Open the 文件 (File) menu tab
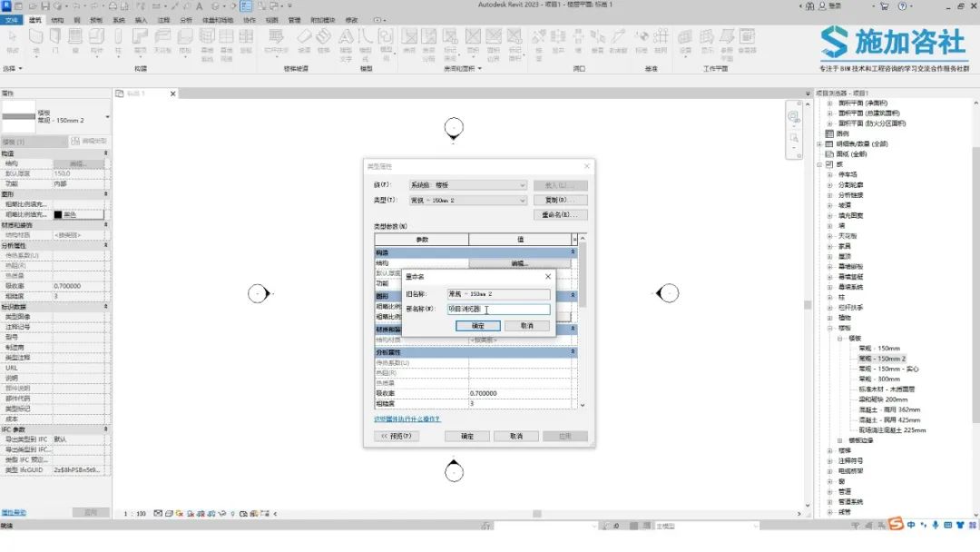Image resolution: width=980 pixels, height=552 pixels. click(x=12, y=20)
